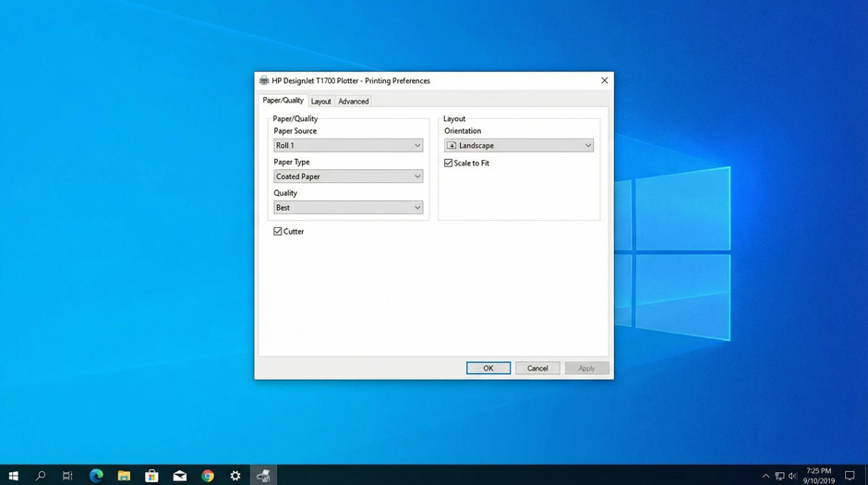Screen dimensions: 868x485
Task: Open the Mail app from the taskbar
Action: [x=180, y=476]
